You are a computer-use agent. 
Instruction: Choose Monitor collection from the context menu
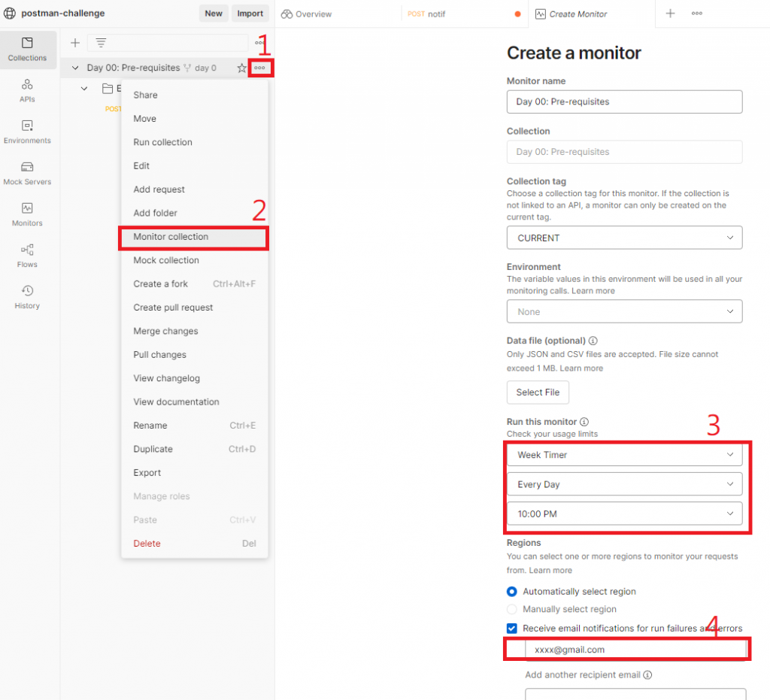tap(195, 237)
